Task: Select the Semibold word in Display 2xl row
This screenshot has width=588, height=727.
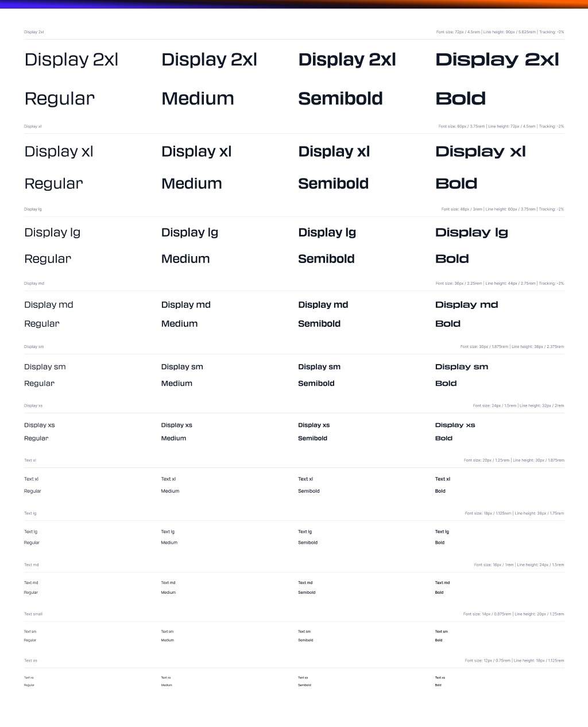Action: (341, 99)
